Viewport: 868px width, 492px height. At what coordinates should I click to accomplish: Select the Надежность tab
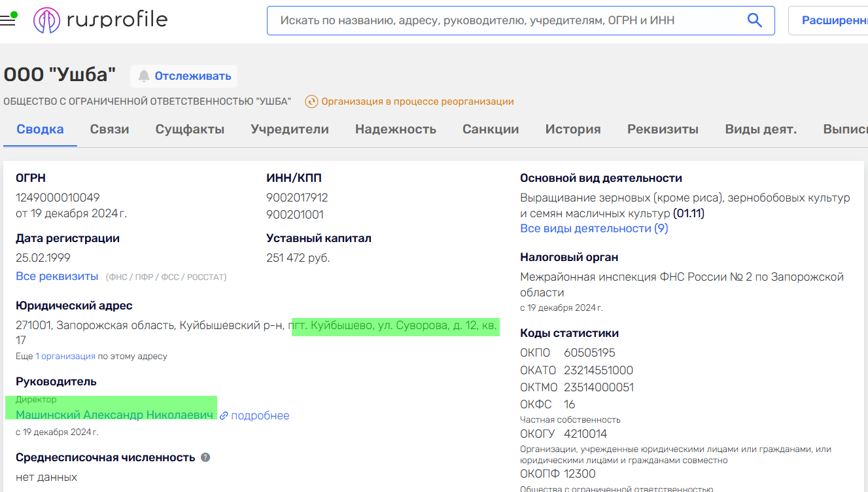pyautogui.click(x=395, y=129)
